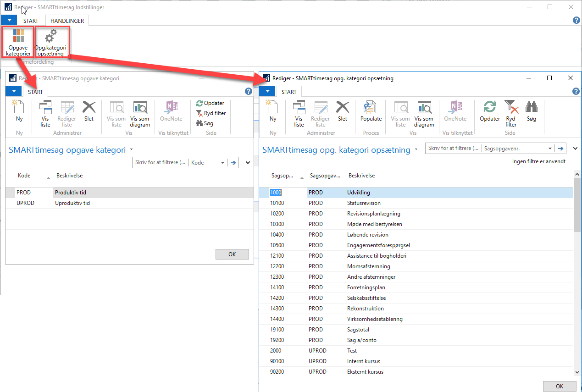
Task: Click the Beskrivelse header in kategori opsætning
Action: click(x=362, y=176)
